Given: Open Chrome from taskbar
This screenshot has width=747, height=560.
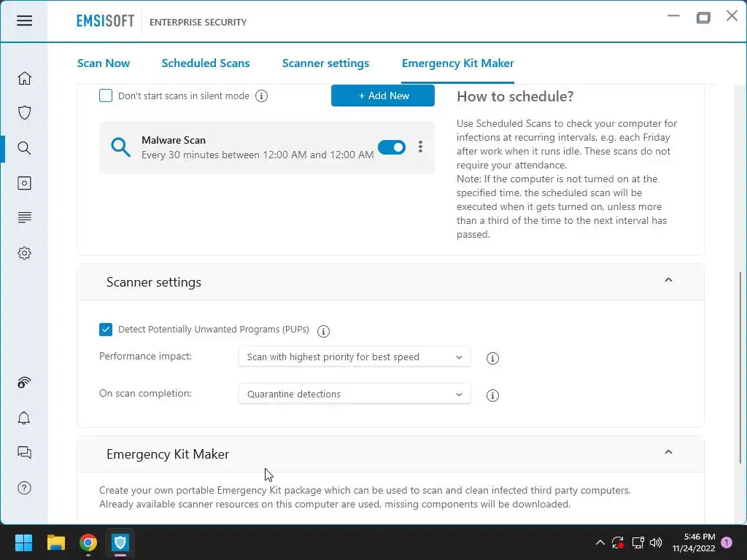Looking at the screenshot, I should [x=88, y=542].
